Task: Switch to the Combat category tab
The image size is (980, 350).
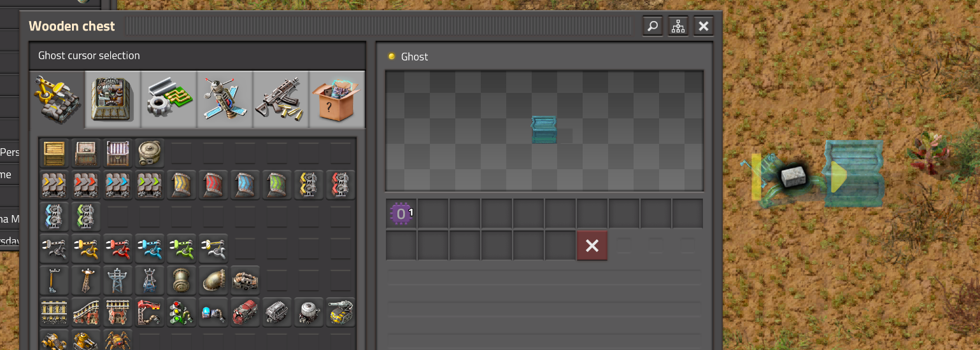Action: [281, 99]
